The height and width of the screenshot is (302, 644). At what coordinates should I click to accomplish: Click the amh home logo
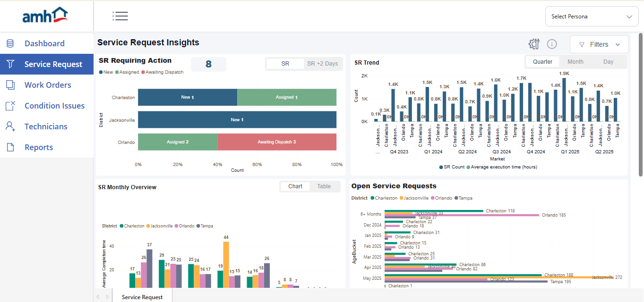point(46,16)
